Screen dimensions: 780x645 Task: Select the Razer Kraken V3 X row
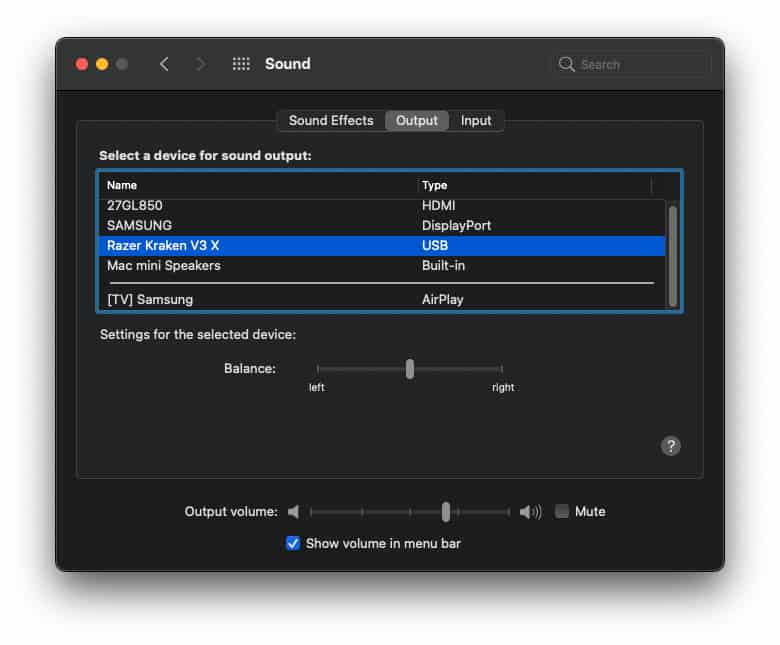(x=382, y=246)
